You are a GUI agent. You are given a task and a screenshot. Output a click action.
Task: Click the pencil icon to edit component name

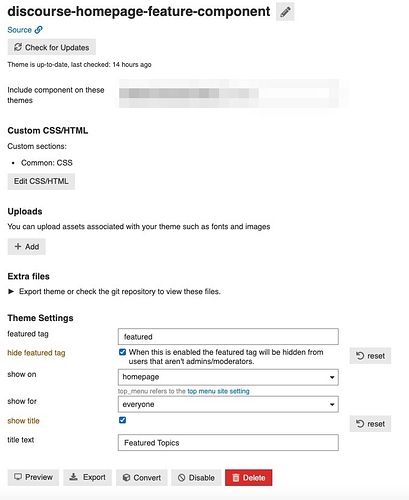coord(285,12)
